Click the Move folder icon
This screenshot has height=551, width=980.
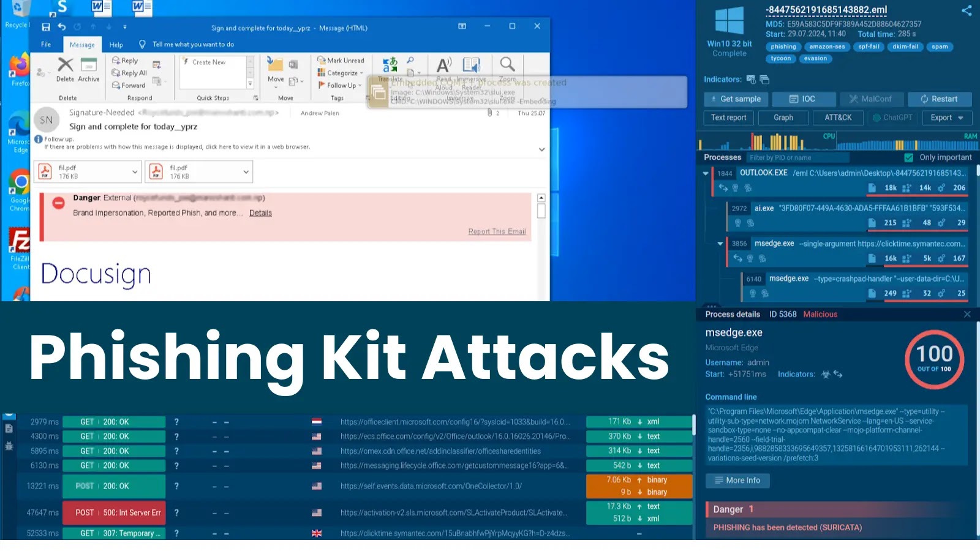[x=275, y=64]
